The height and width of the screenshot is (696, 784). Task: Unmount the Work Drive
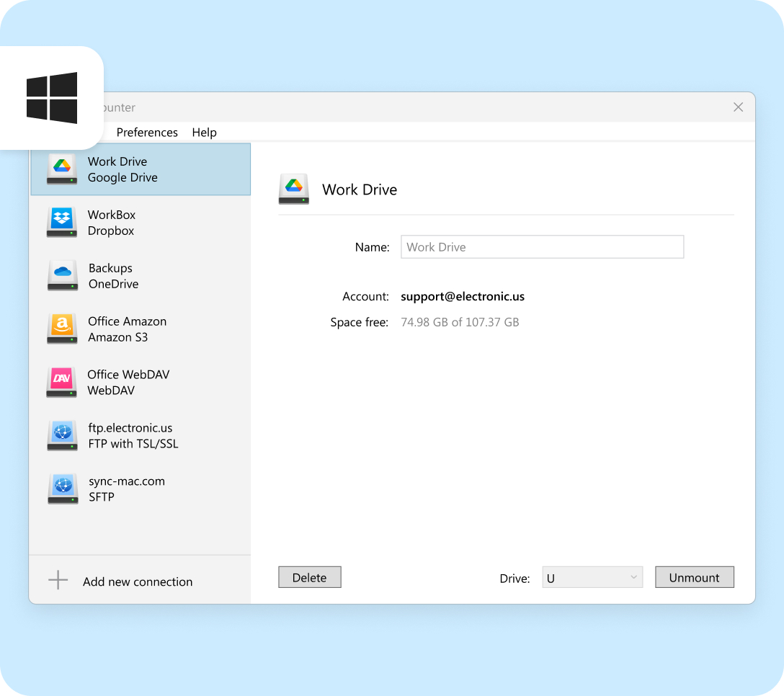[694, 578]
